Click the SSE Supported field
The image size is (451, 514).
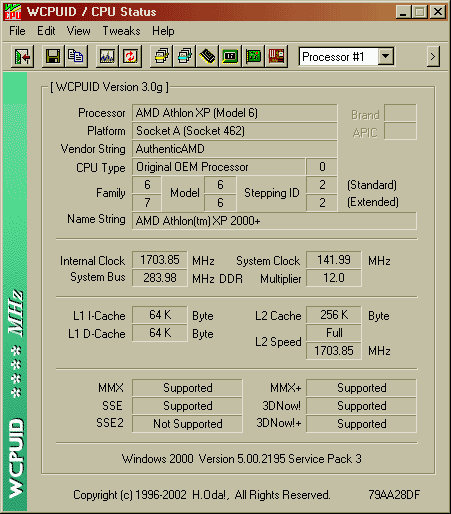point(187,406)
